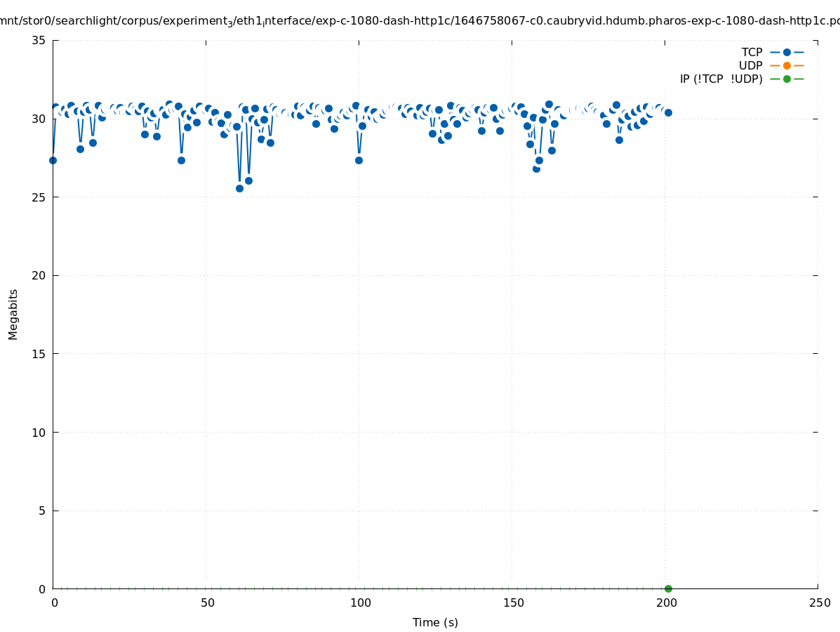This screenshot has width=840, height=632.
Task: Click the Time (s) axis title
Action: 435,622
